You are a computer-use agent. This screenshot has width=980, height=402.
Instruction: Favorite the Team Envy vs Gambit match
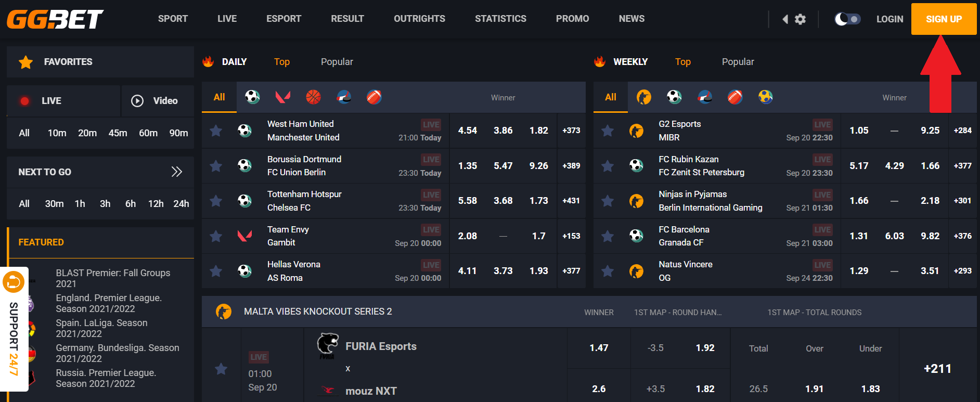click(216, 236)
